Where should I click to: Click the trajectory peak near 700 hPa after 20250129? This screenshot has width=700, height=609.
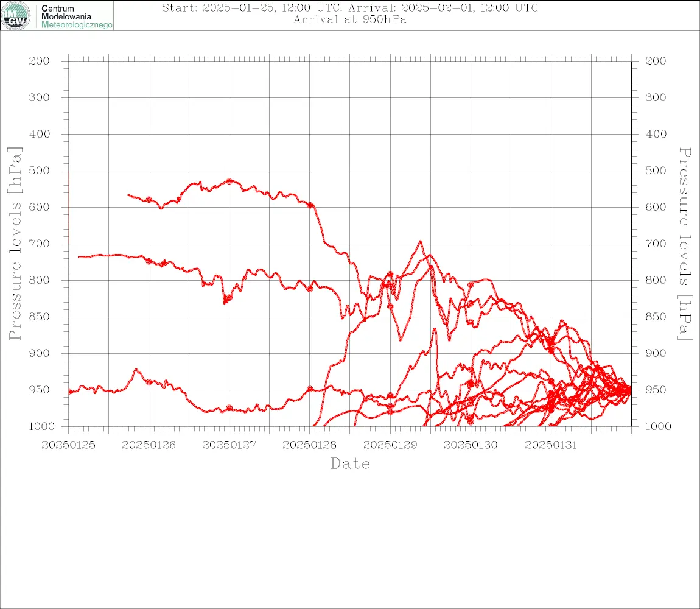click(x=420, y=242)
